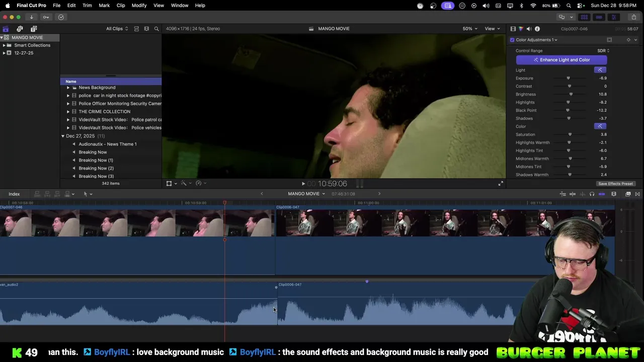This screenshot has width=644, height=362.
Task: Open the All Clips filter dropdown
Action: [117, 29]
